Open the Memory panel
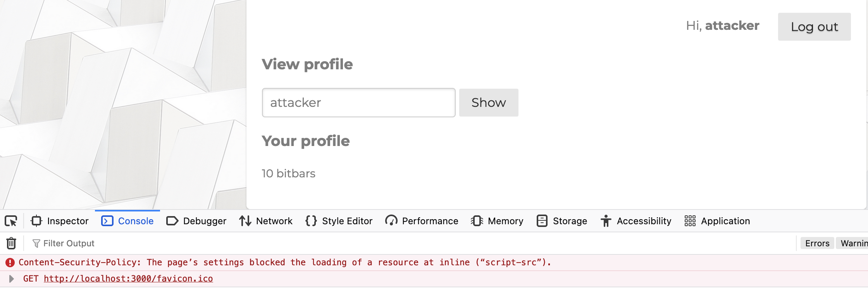The width and height of the screenshot is (868, 292). click(497, 221)
